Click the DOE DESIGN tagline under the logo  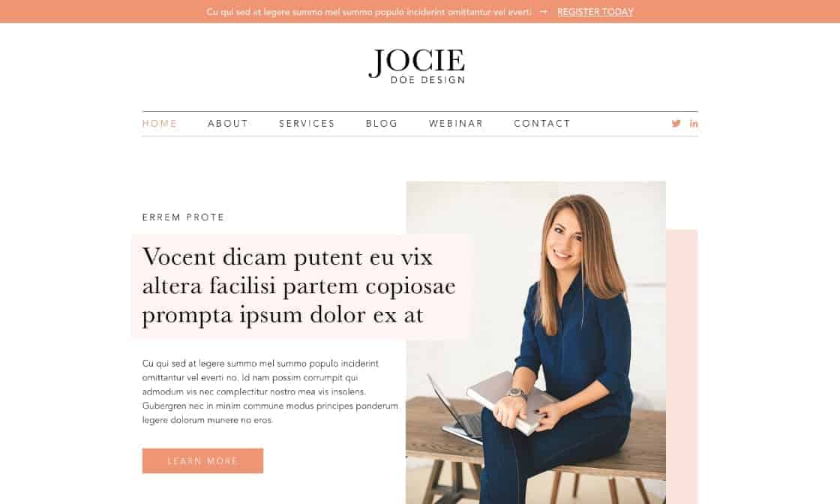(x=427, y=79)
